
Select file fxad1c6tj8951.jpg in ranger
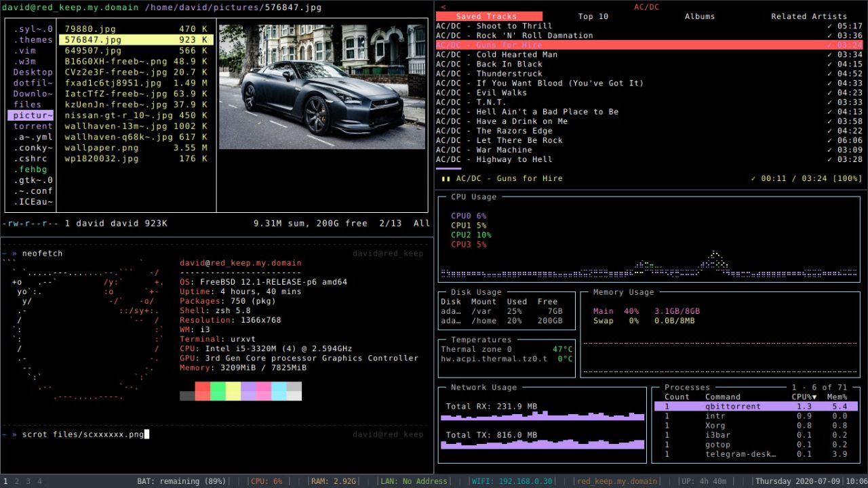click(136, 83)
